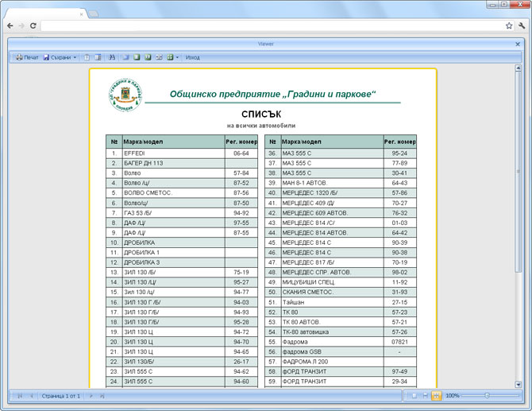Viewport: 532px width, 411px height.
Task: Click the Градини и паркове round logo
Action: click(x=125, y=95)
